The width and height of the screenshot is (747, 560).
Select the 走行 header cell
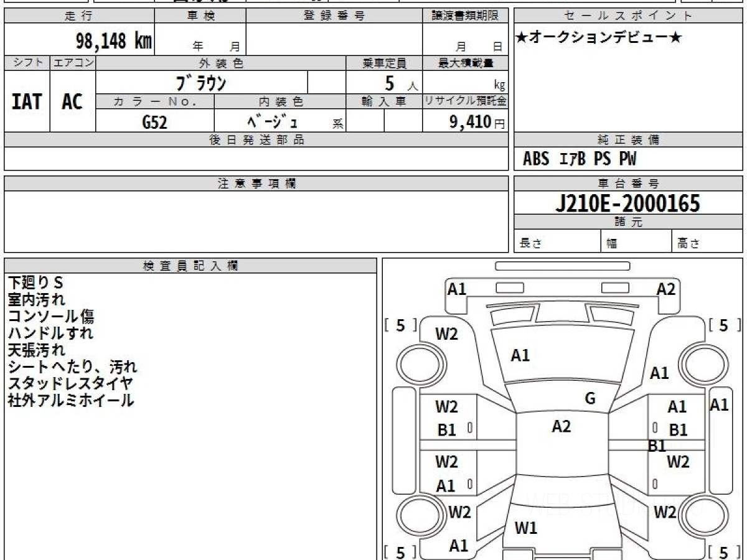79,16
